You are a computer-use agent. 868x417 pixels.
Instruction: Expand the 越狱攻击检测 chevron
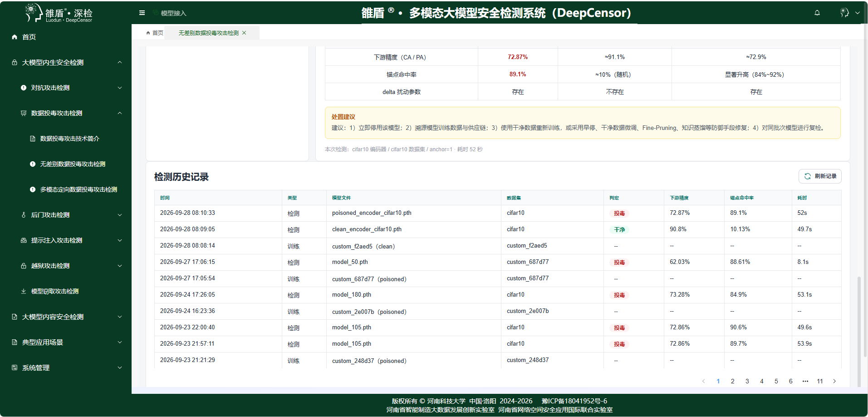120,266
